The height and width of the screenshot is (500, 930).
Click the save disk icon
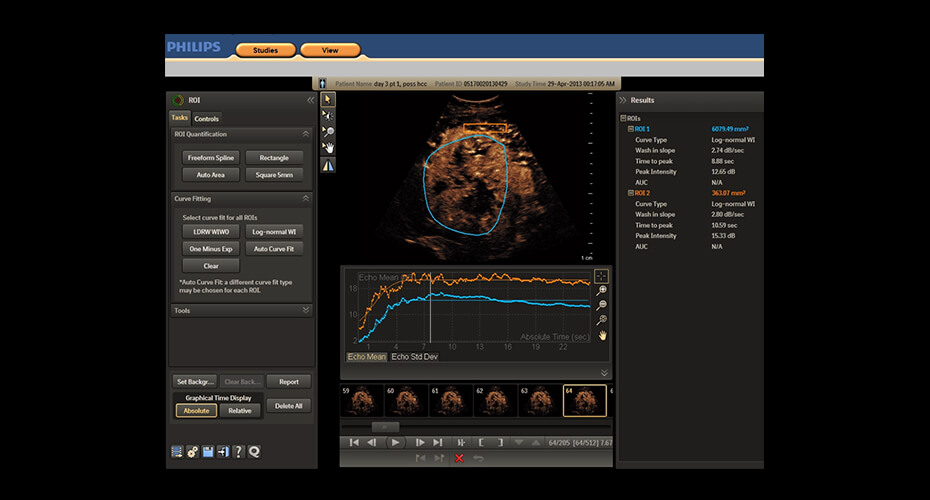(208, 452)
